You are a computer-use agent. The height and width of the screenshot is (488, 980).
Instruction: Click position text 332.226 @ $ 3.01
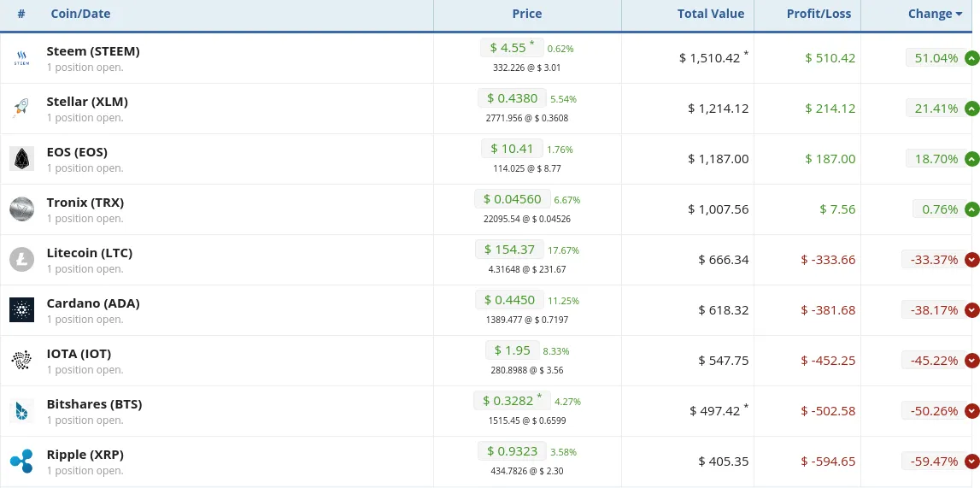click(527, 68)
